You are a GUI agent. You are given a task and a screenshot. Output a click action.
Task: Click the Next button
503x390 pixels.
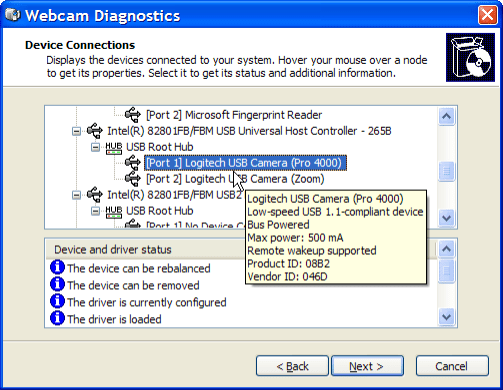tap(367, 366)
